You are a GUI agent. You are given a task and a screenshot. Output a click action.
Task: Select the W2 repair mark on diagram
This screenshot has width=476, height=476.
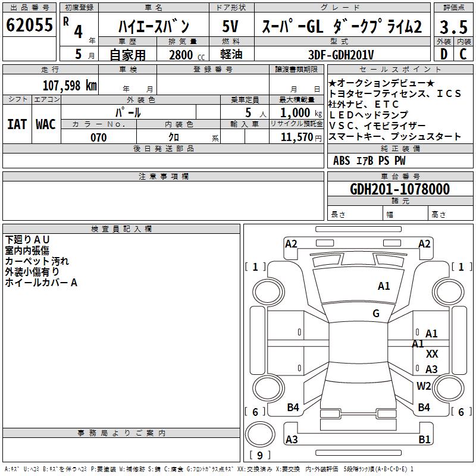(424, 386)
